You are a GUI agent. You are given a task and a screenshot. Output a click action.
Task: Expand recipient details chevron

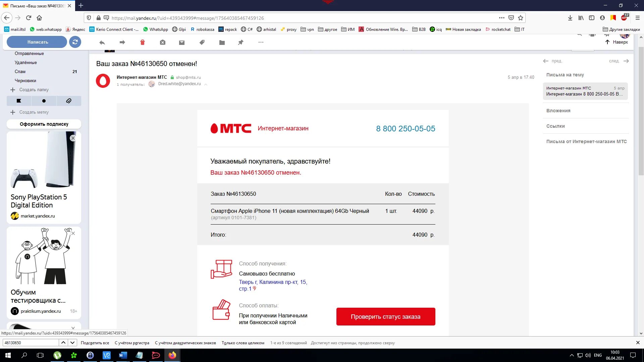click(206, 84)
